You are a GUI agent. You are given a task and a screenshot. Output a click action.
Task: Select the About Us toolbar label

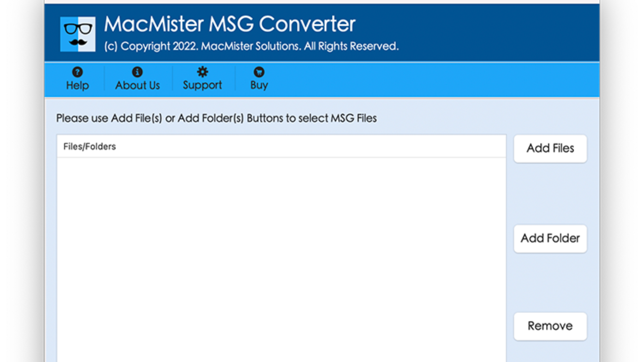138,85
